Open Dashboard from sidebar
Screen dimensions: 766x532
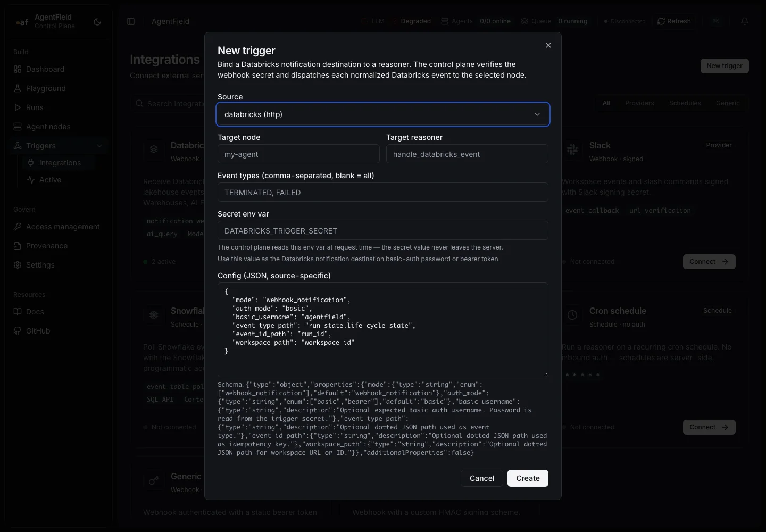point(45,69)
